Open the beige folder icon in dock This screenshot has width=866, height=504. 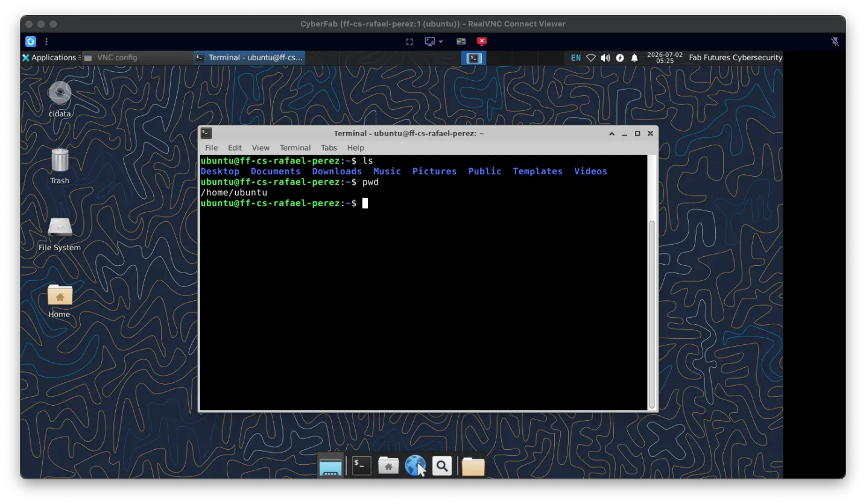pyautogui.click(x=473, y=466)
